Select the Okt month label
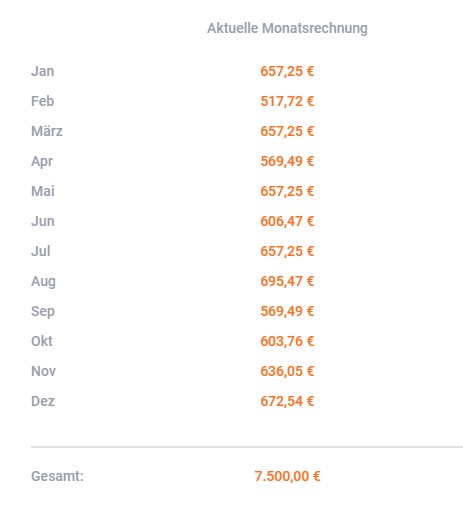Screen dimensions: 463x510 click(x=42, y=341)
